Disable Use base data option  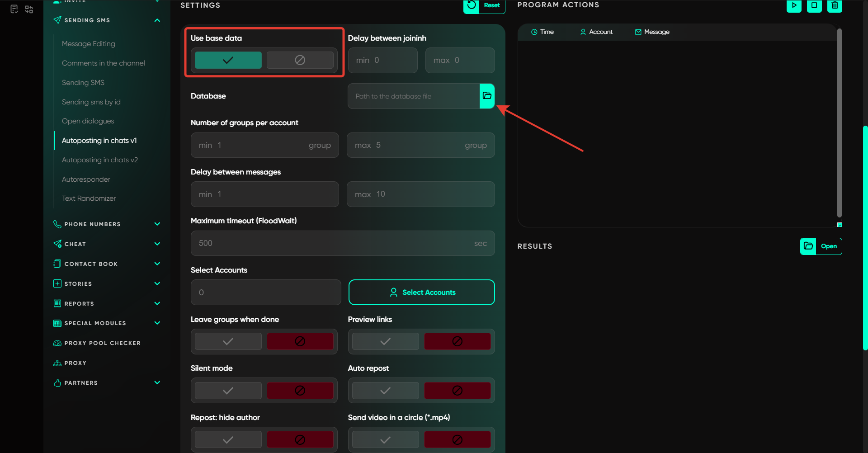coord(300,60)
